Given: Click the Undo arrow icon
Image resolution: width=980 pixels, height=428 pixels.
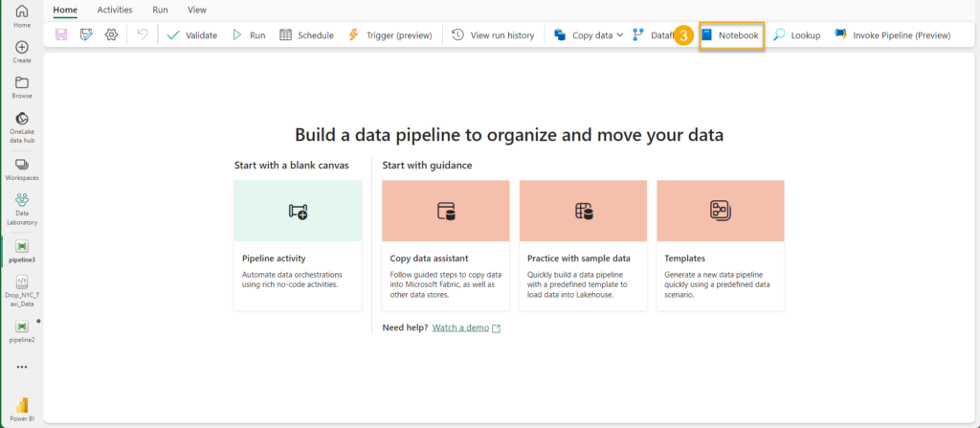Looking at the screenshot, I should point(143,35).
